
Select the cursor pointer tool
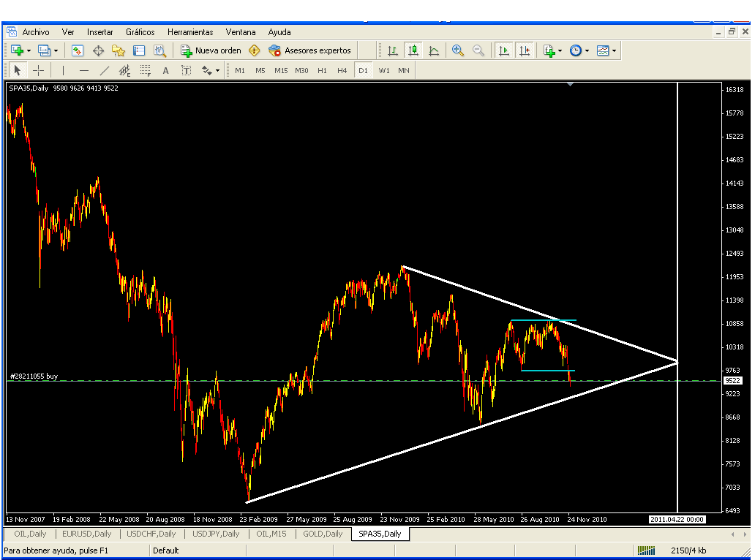pyautogui.click(x=18, y=71)
